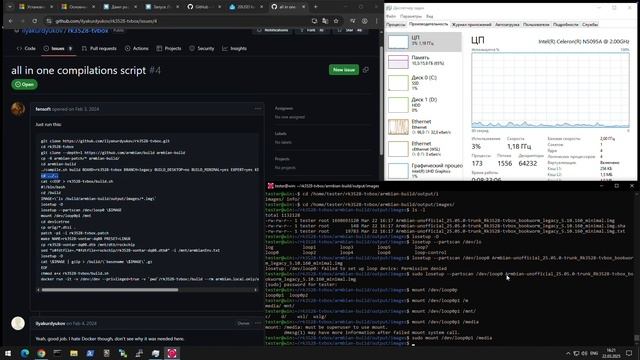The height and width of the screenshot is (360, 640).
Task: Click the ENG language indicator in tray
Action: point(594,353)
